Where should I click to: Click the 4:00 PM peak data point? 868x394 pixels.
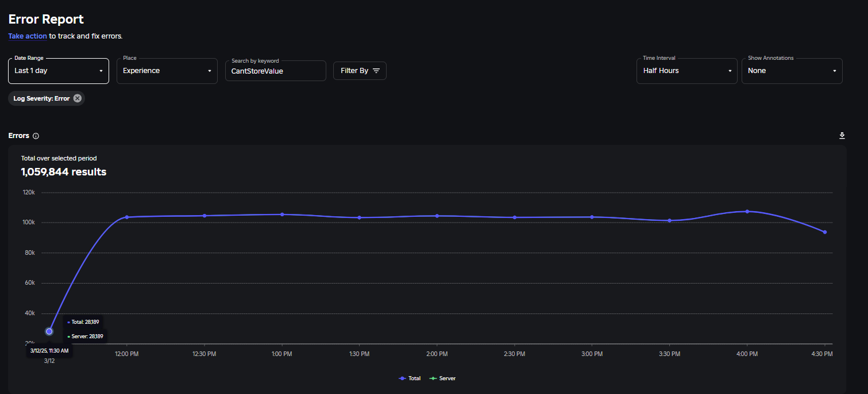pos(747,211)
